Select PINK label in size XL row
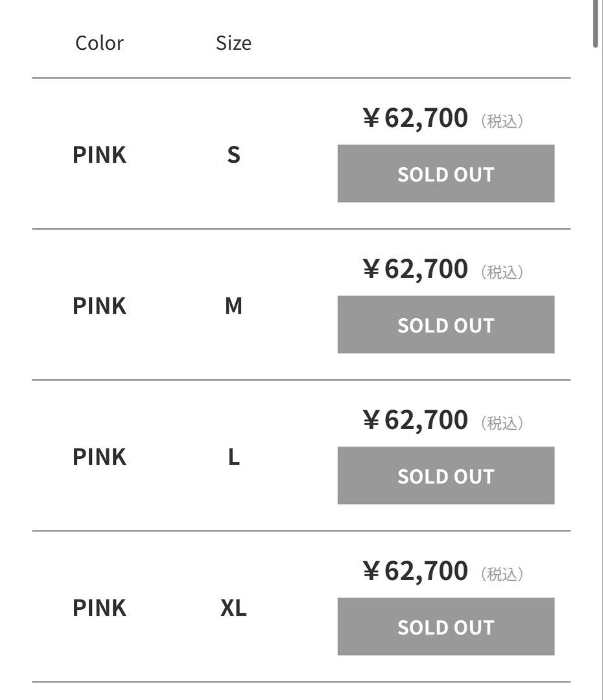The image size is (603, 700). point(99,608)
